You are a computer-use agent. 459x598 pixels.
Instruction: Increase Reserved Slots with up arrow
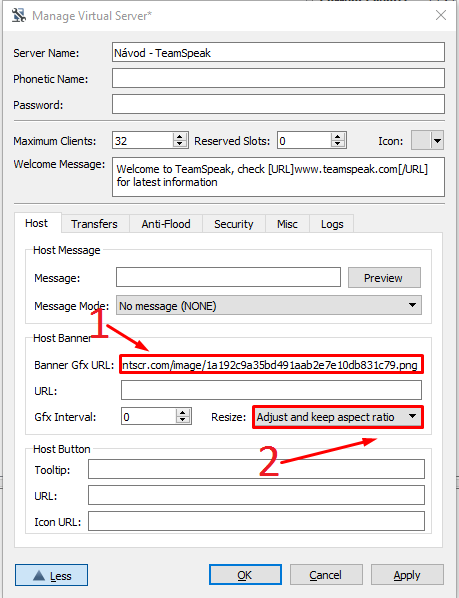[x=337, y=137]
